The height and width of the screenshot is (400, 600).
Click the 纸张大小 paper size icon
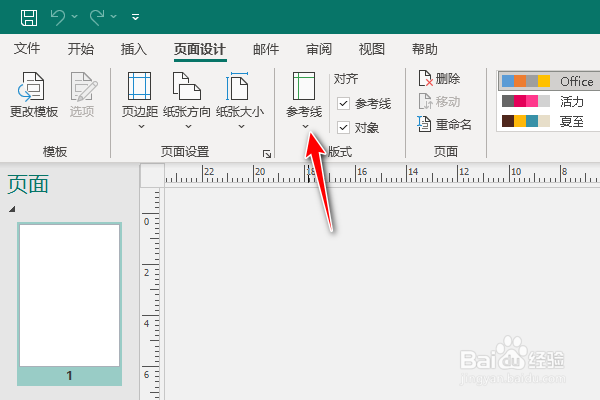pos(237,86)
